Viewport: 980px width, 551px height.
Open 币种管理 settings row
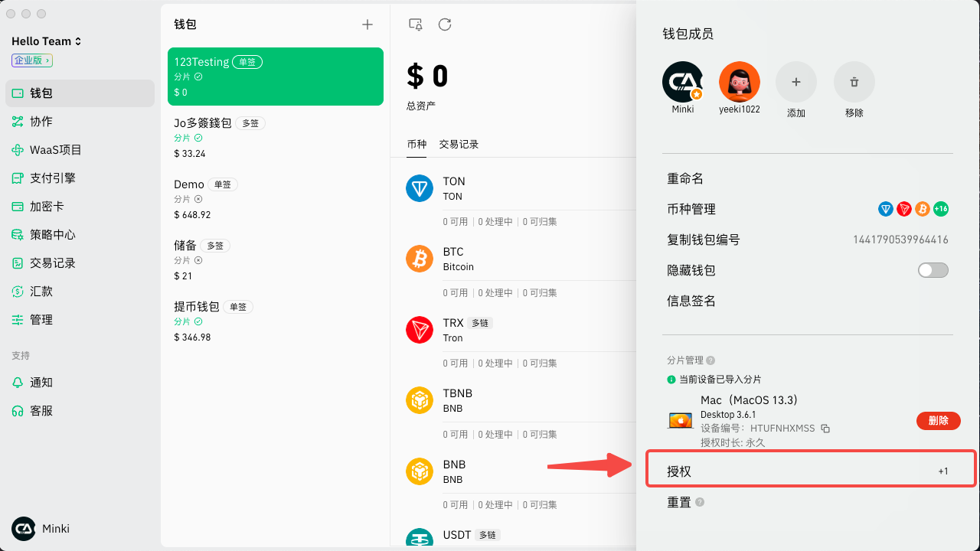point(808,209)
